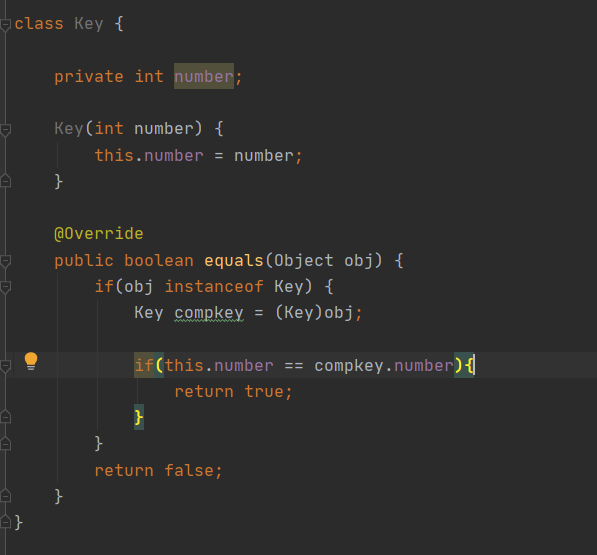Viewport: 597px width, 555px height.
Task: Click the '(Key)' cast expression
Action: coord(299,313)
